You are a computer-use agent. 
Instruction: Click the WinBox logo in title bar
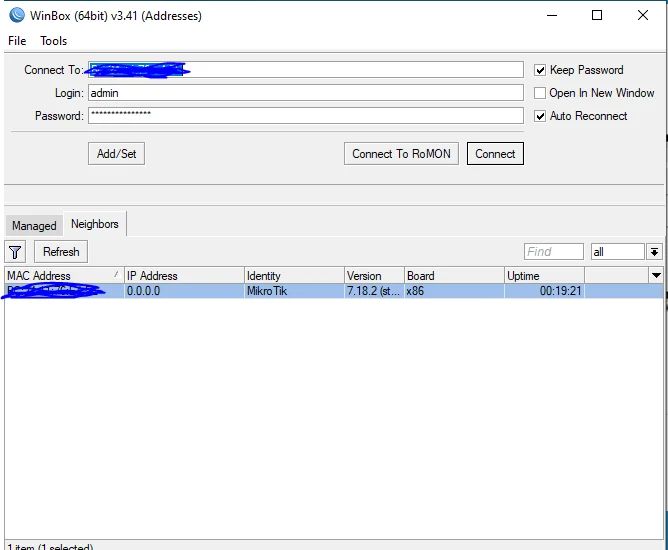pos(17,15)
